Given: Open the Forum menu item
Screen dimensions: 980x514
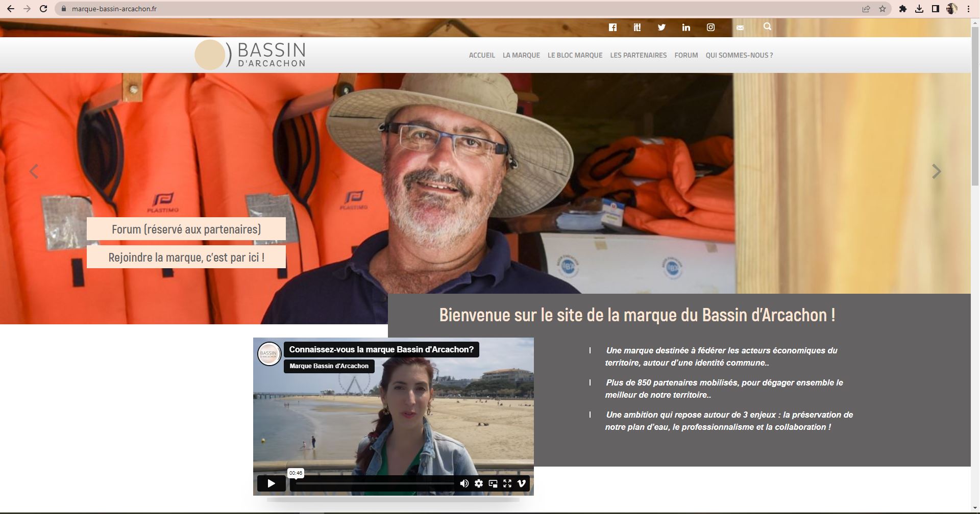Looking at the screenshot, I should (686, 55).
